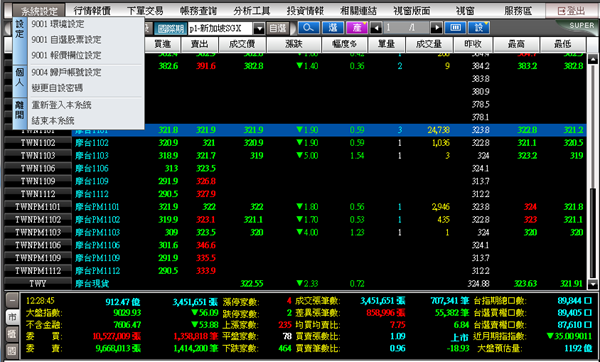The width and height of the screenshot is (600, 362).
Task: Switch the bottom panel to the 櫃 tab
Action: 12,334
